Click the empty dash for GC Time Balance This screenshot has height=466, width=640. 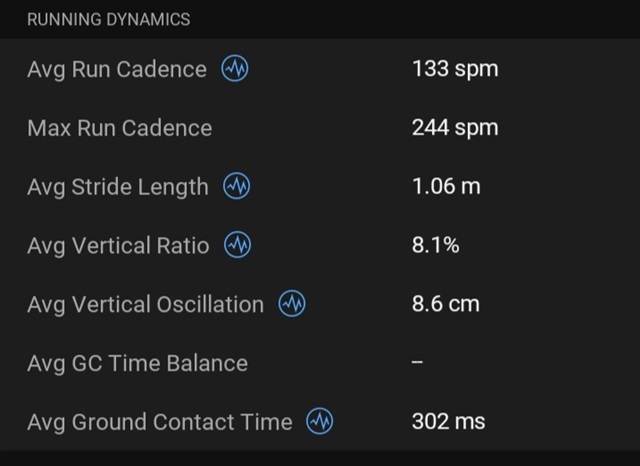[x=417, y=363]
